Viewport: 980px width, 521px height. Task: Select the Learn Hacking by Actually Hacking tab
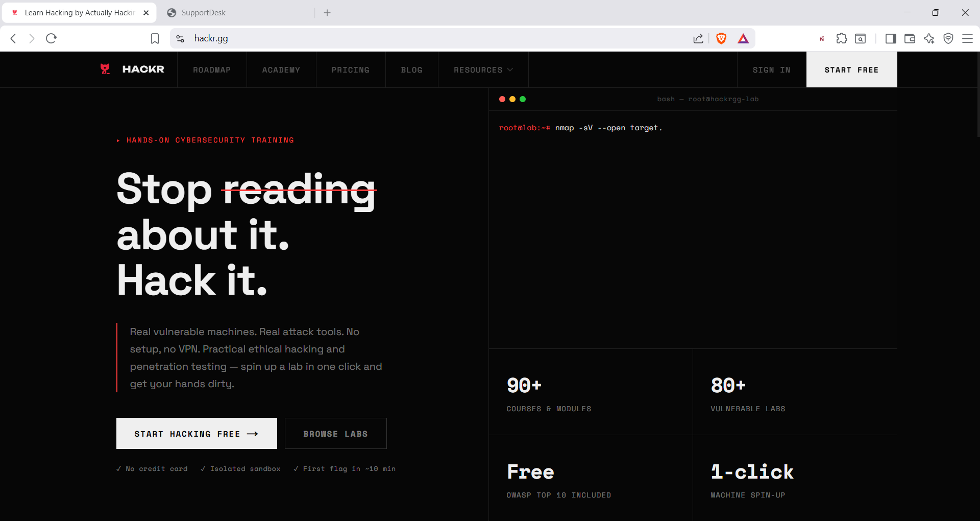(x=79, y=13)
